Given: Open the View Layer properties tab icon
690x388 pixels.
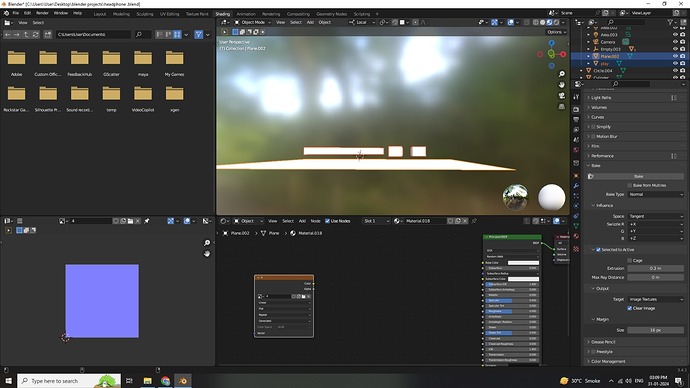Looking at the screenshot, I should click(576, 130).
